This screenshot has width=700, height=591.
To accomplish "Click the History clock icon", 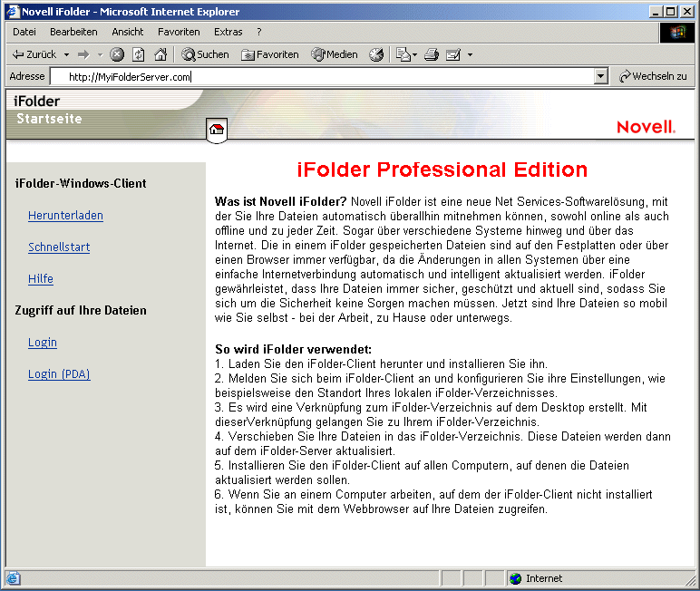I will point(376,54).
